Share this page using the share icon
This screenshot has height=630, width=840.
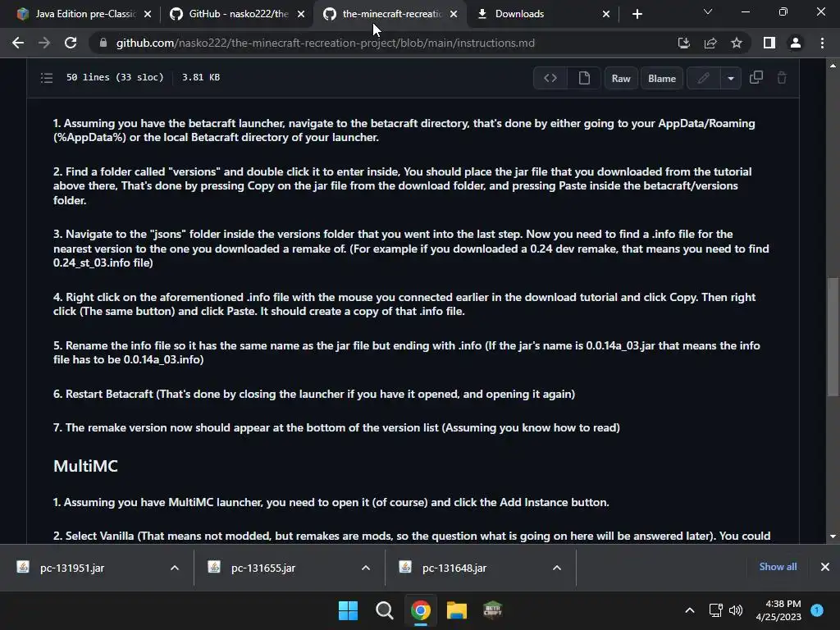710,43
